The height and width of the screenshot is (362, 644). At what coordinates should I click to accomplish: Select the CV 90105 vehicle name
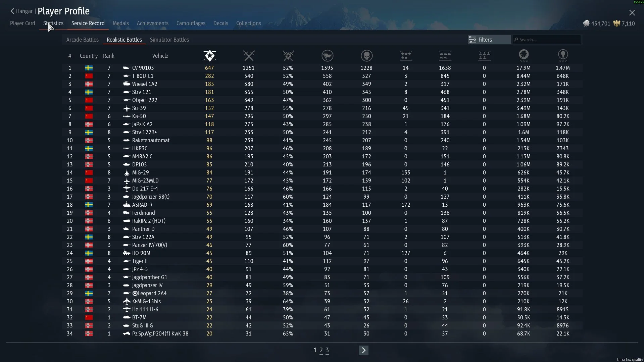point(143,68)
